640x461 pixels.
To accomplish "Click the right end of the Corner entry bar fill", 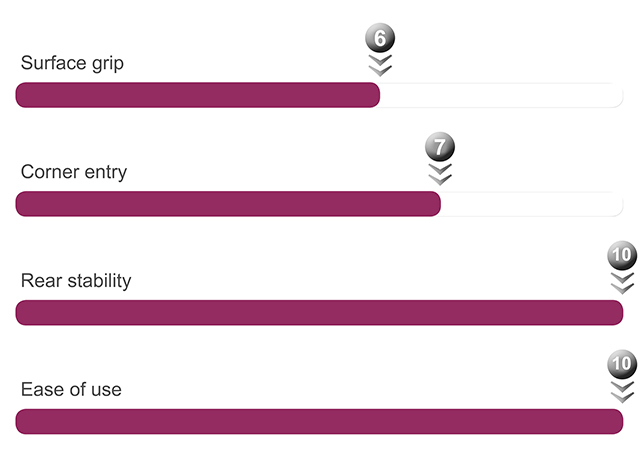I will click(x=436, y=204).
